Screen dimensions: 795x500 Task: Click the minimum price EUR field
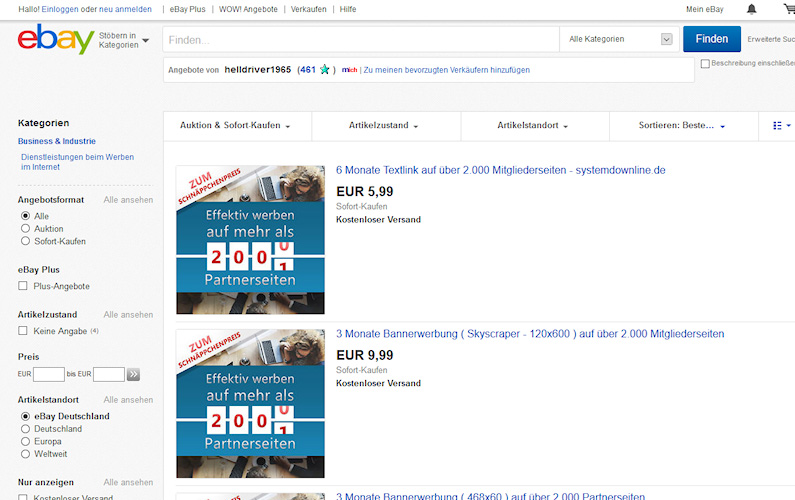click(49, 374)
